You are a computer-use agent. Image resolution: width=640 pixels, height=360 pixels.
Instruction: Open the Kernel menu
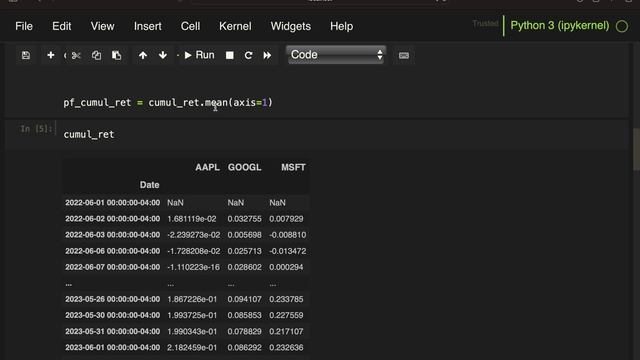(x=235, y=26)
